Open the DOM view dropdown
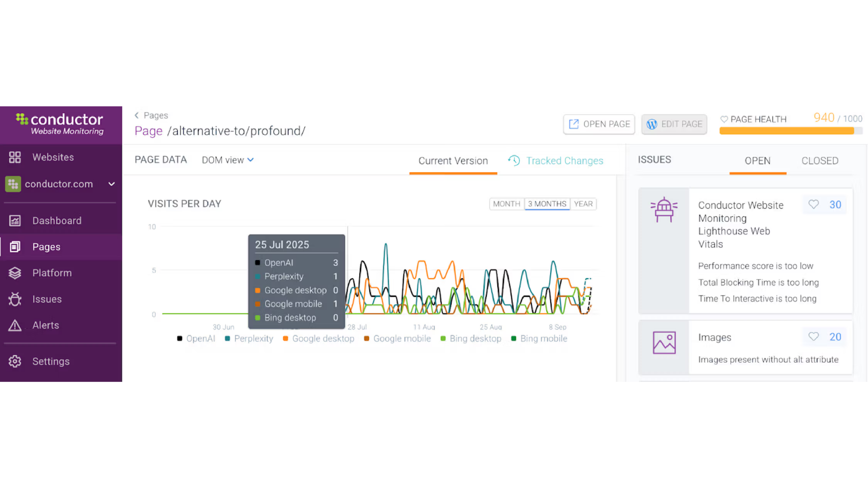The width and height of the screenshot is (868, 488). click(228, 160)
